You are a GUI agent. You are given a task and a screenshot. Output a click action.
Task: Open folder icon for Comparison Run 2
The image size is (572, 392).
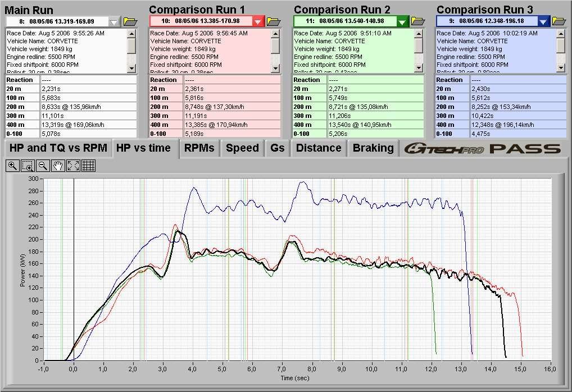pyautogui.click(x=418, y=21)
